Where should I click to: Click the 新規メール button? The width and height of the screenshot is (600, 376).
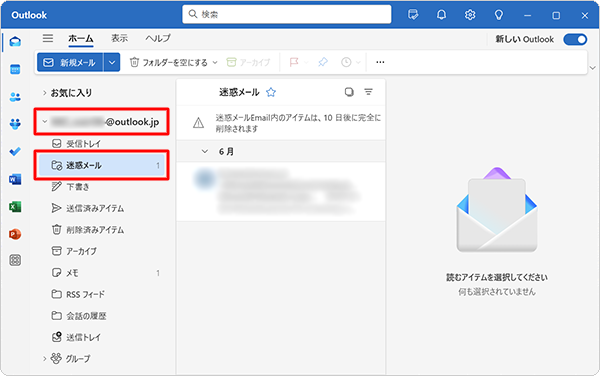click(x=70, y=62)
